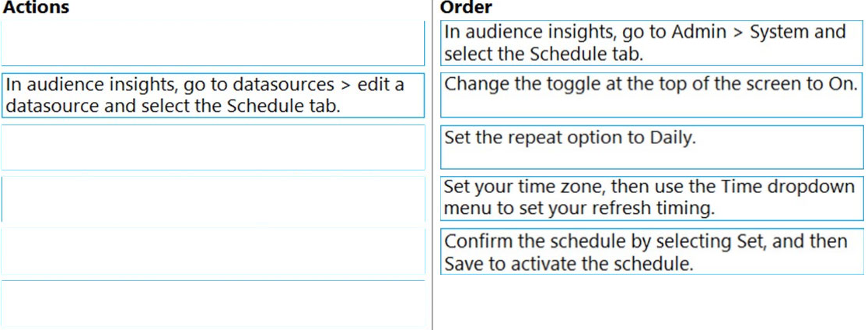Select the 'Set your time zone' step box
This screenshot has width=868, height=330.
point(652,198)
